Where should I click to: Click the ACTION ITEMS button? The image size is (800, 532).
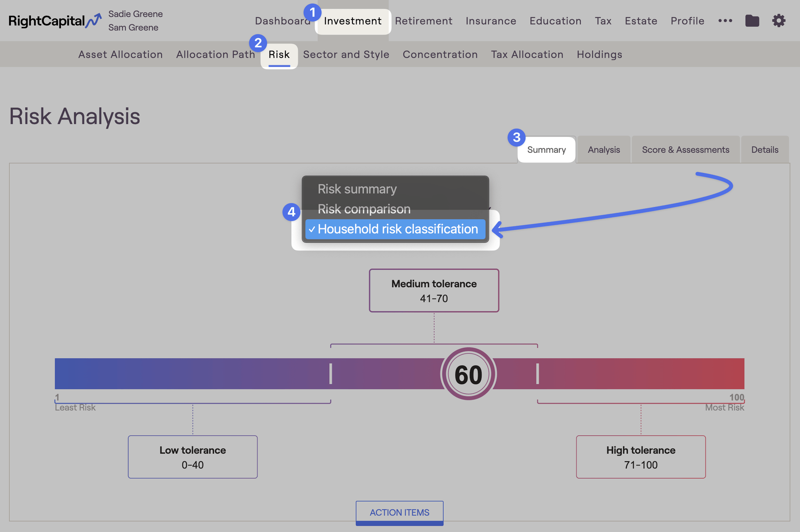click(x=399, y=512)
